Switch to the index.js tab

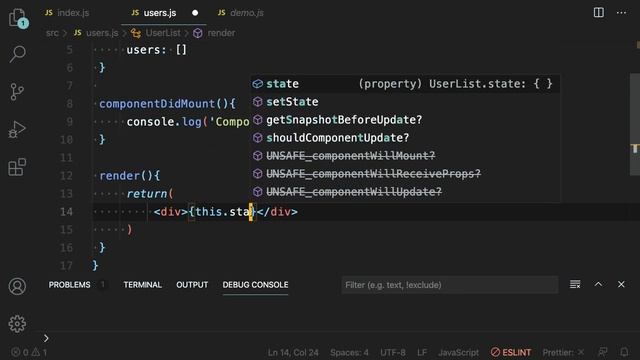[x=67, y=13]
